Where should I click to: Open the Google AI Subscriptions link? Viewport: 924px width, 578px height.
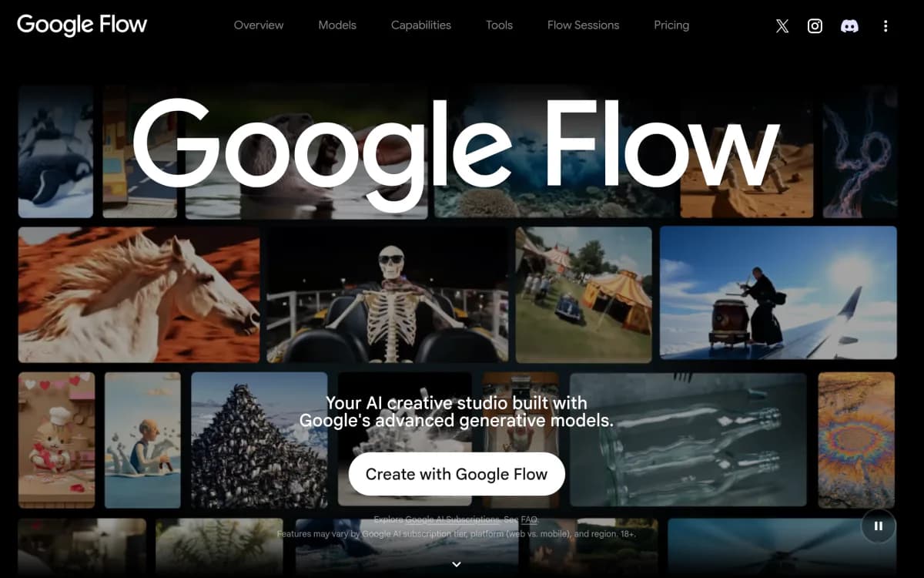(453, 519)
